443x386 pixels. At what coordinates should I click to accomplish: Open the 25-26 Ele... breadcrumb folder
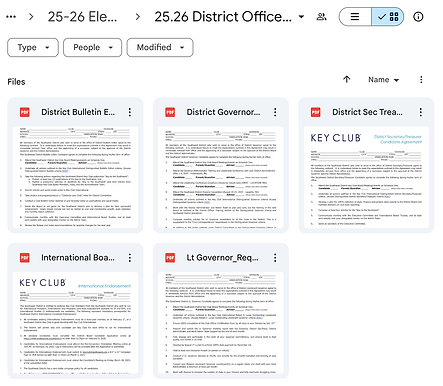[82, 17]
